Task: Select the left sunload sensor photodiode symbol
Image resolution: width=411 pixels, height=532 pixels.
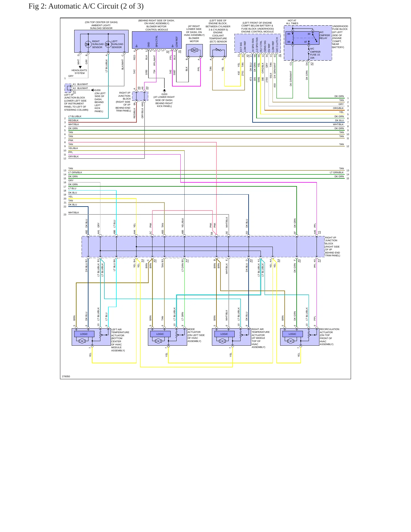Action: click(108, 44)
